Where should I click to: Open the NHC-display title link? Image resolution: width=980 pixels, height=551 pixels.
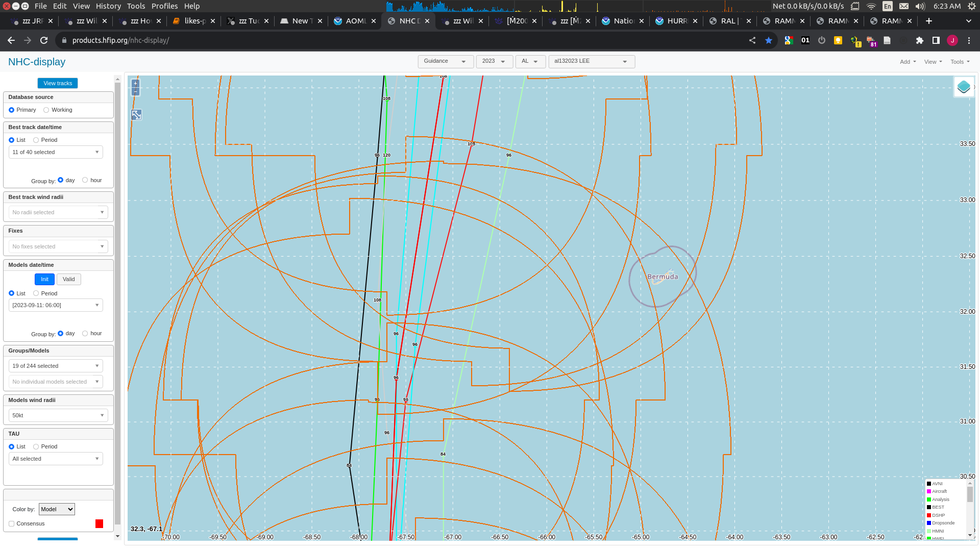[37, 62]
